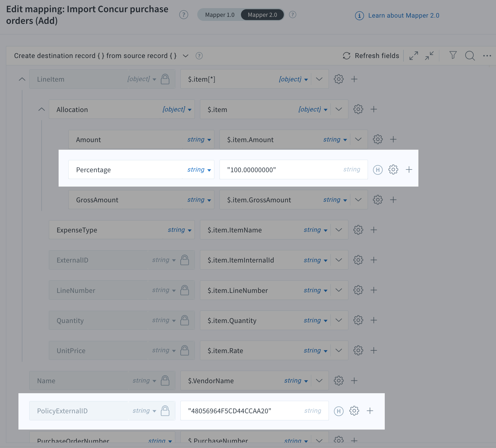Open Learn about Mapper 2.0 link
This screenshot has height=448, width=496.
pos(403,15)
